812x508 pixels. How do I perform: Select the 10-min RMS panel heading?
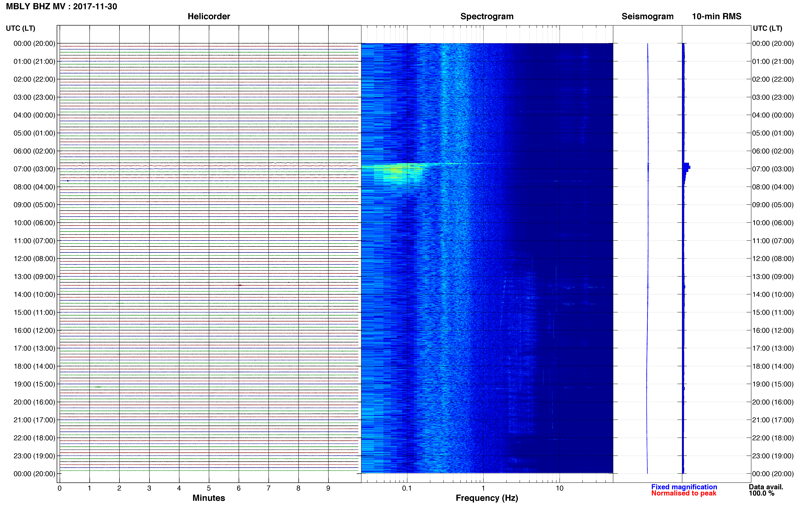coord(716,16)
